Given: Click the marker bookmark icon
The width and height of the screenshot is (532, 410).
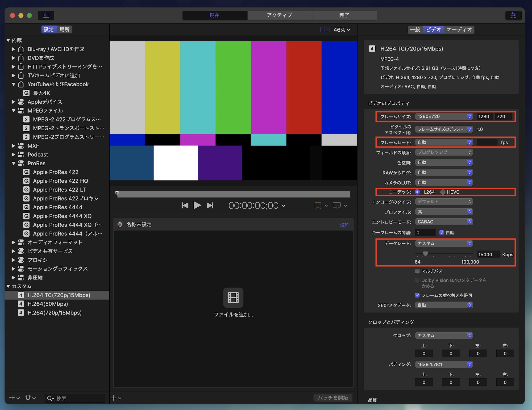Looking at the screenshot, I should coord(318,206).
